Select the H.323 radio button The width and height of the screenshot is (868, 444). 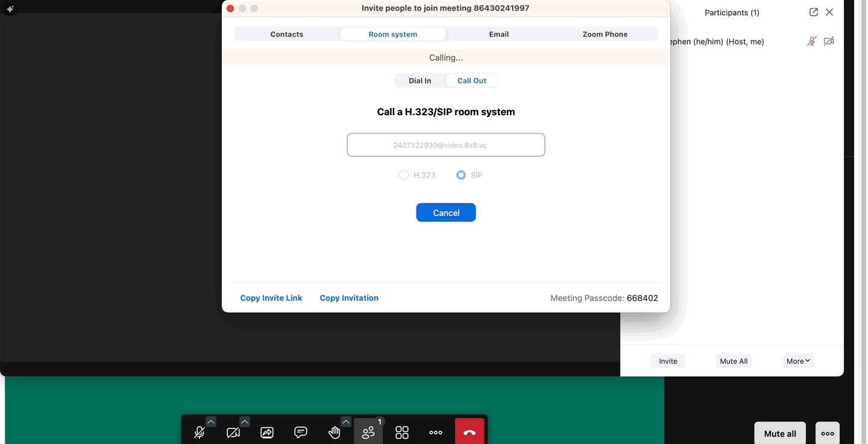[404, 175]
